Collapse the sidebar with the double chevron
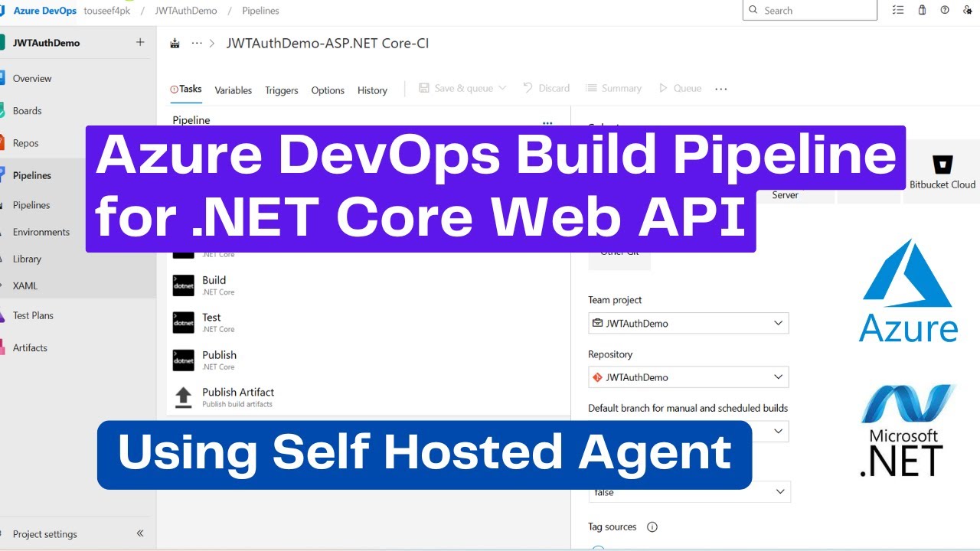Viewport: 980px width, 551px height. pos(140,533)
